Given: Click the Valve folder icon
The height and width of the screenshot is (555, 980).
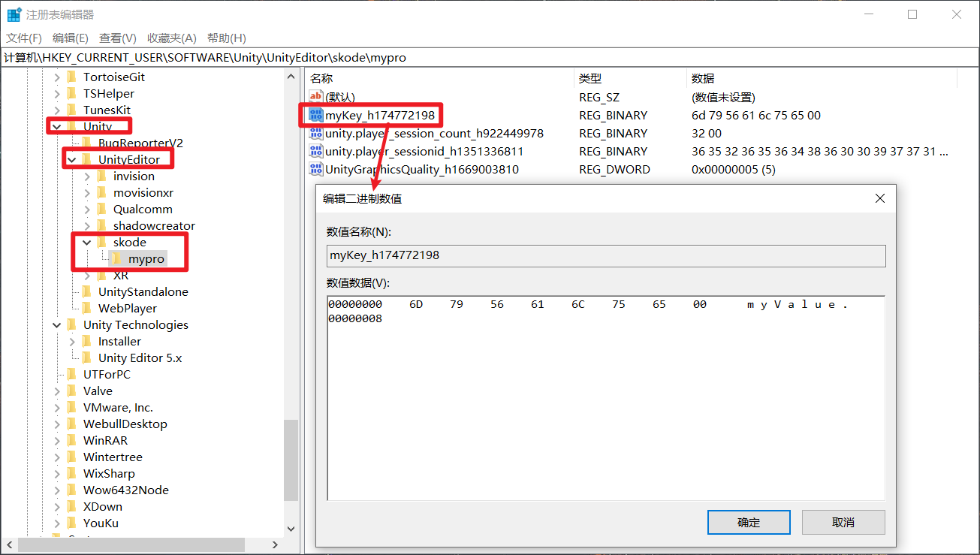Looking at the screenshot, I should 72,391.
